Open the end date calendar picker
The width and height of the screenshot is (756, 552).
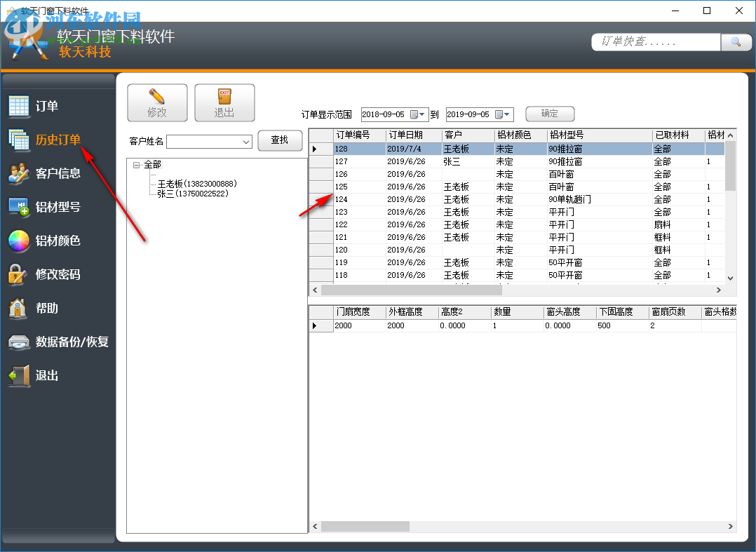[503, 114]
